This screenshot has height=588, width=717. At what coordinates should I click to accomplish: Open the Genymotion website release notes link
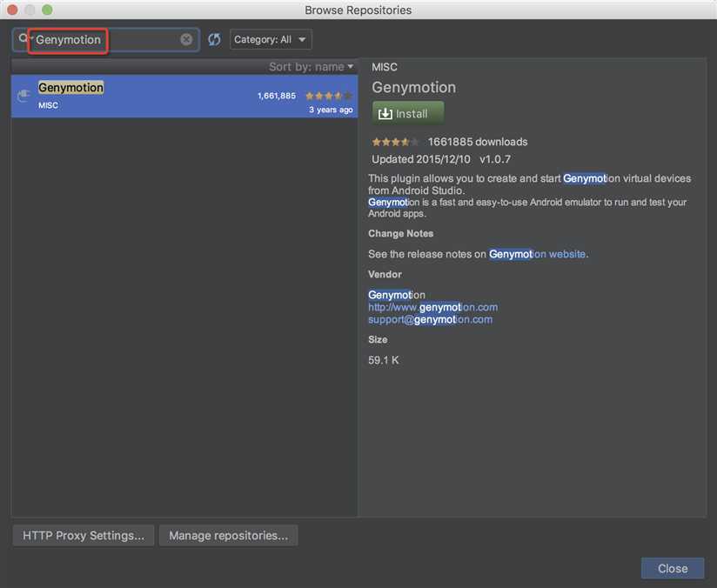(537, 254)
